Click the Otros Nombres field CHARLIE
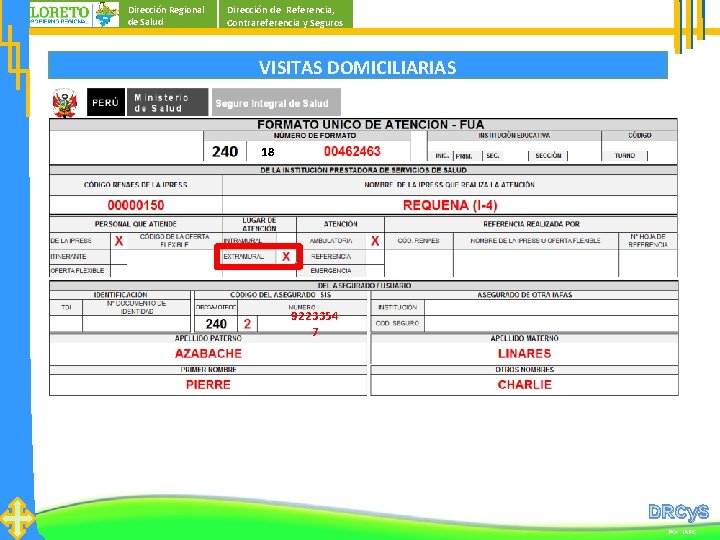 point(524,385)
